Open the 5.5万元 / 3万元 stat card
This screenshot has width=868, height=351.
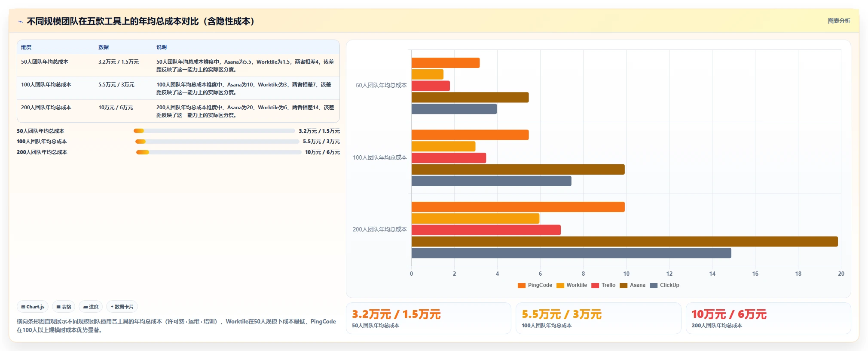click(x=598, y=318)
